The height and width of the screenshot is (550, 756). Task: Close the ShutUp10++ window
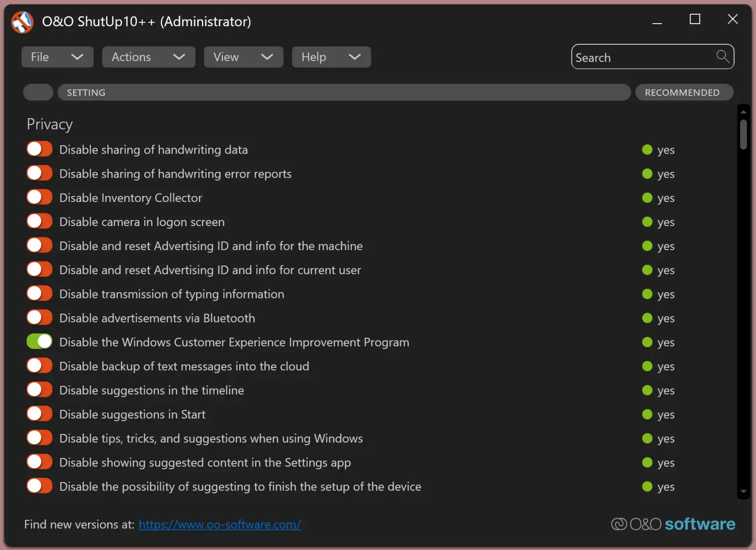coord(732,19)
